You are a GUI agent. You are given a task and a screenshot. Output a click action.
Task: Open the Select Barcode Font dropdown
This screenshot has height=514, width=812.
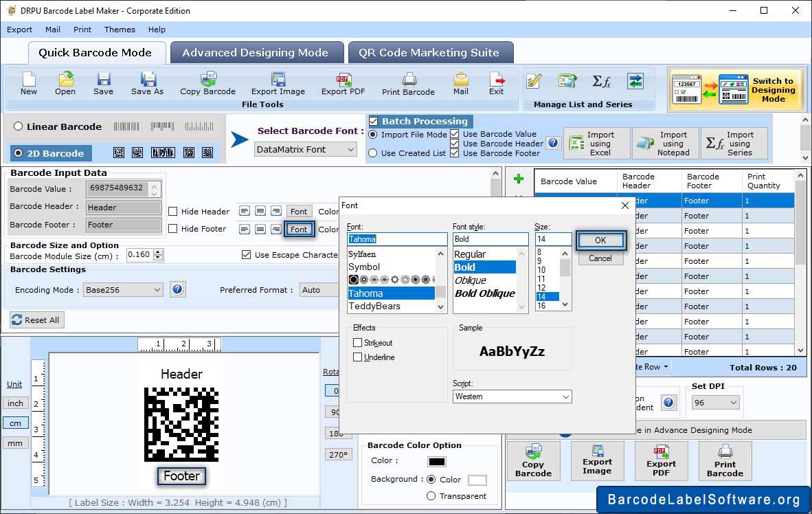[306, 150]
